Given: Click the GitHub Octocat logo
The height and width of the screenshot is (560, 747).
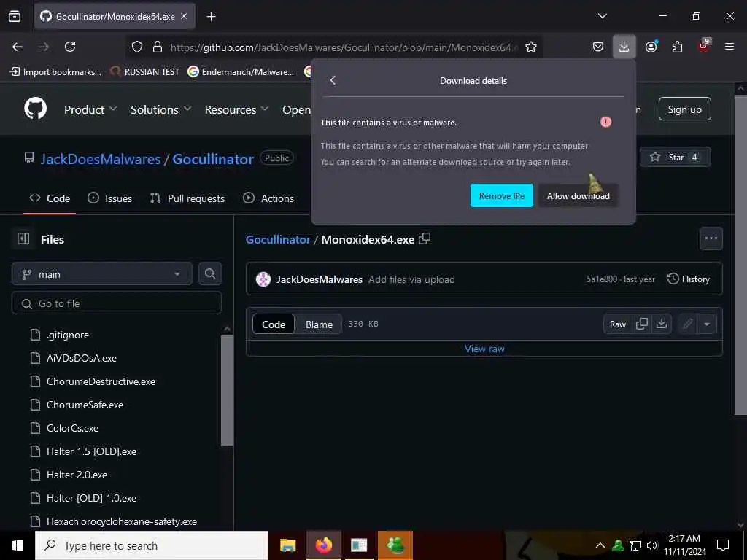Looking at the screenshot, I should pos(36,109).
